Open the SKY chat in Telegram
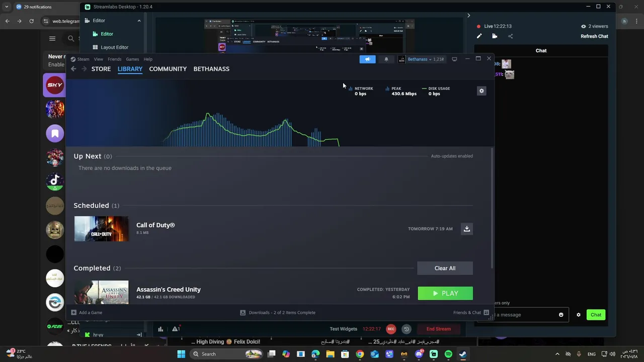The image size is (644, 362). (x=55, y=85)
